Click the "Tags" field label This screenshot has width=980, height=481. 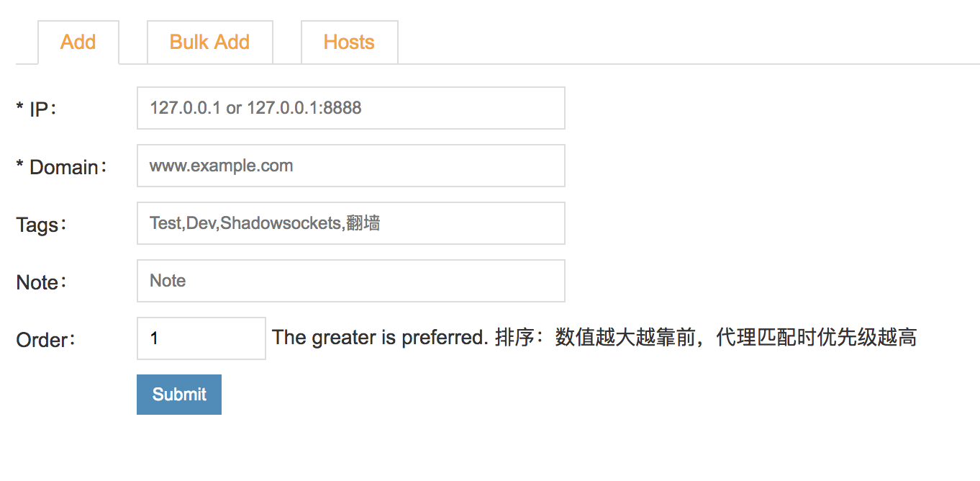(x=42, y=225)
